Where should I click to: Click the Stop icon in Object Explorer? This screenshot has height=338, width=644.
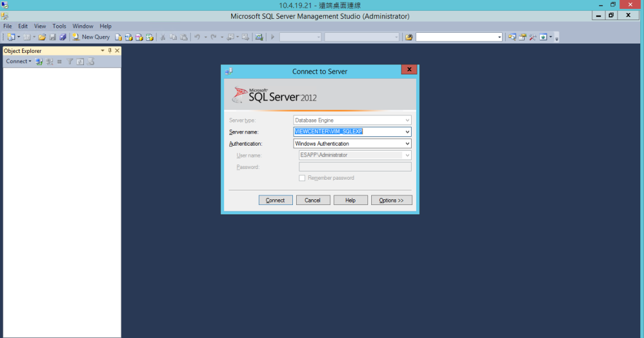pos(59,62)
